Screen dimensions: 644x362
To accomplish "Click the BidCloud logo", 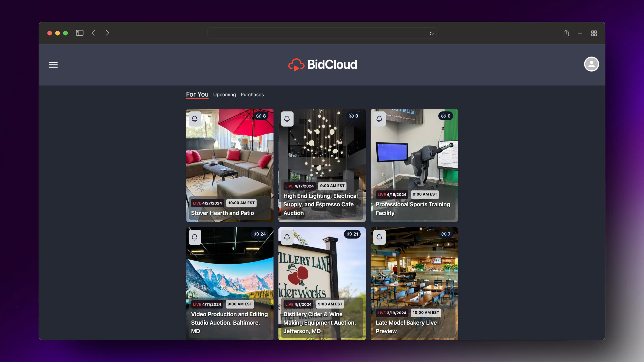I will point(323,65).
